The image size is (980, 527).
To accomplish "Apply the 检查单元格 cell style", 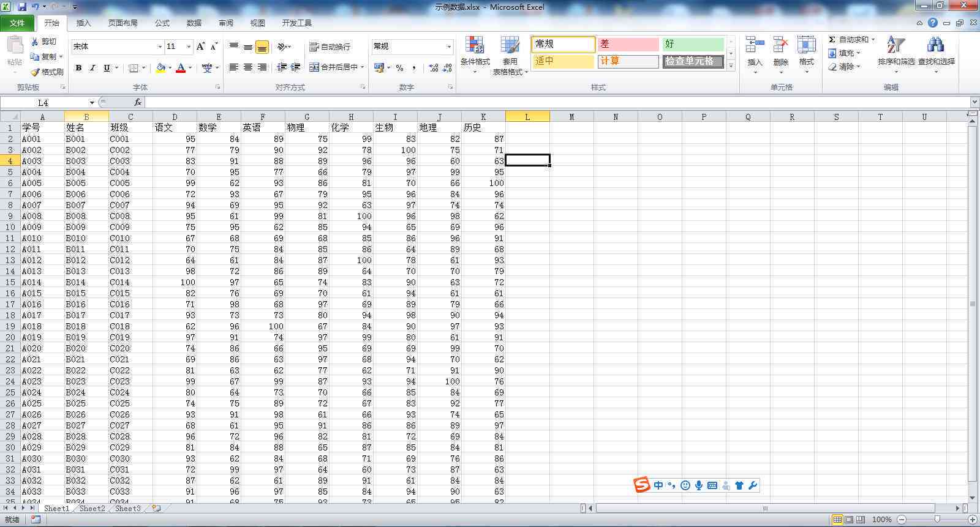I will 693,61.
